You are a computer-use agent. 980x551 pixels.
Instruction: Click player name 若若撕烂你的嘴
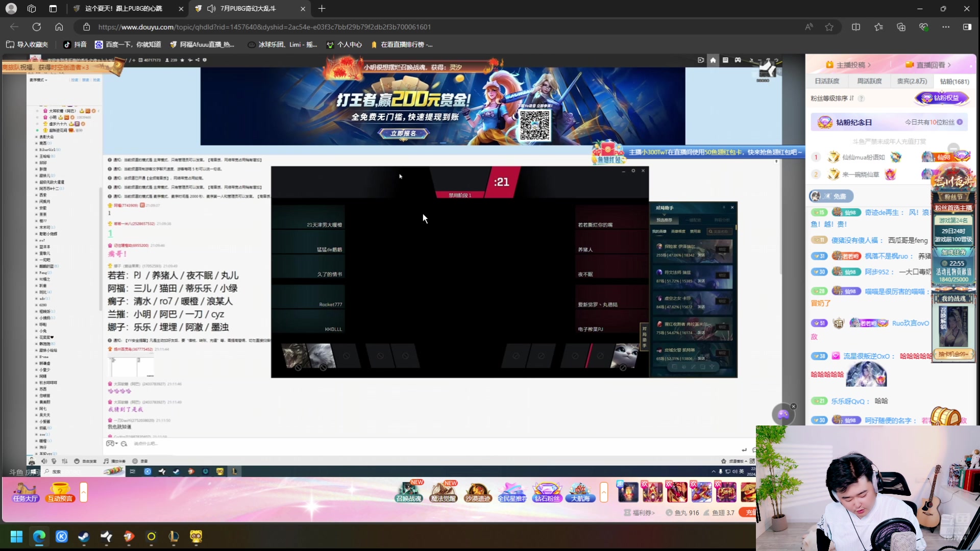point(595,225)
